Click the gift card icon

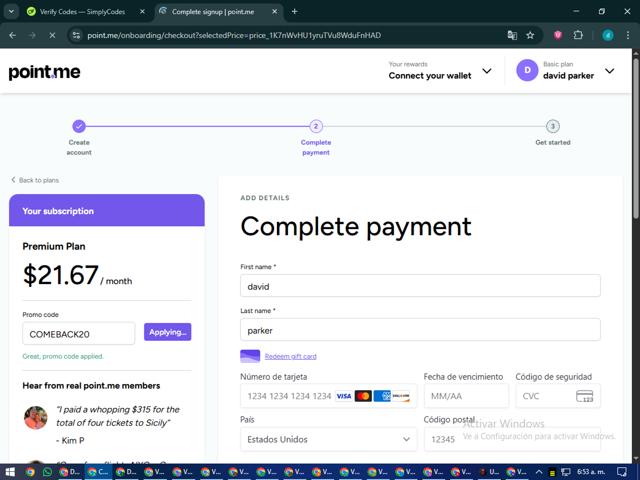tap(250, 356)
